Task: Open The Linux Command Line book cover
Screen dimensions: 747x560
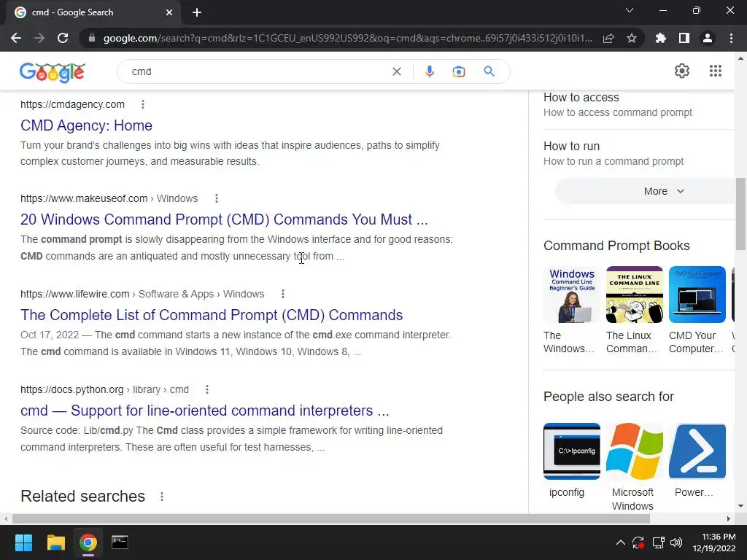Action: (634, 295)
